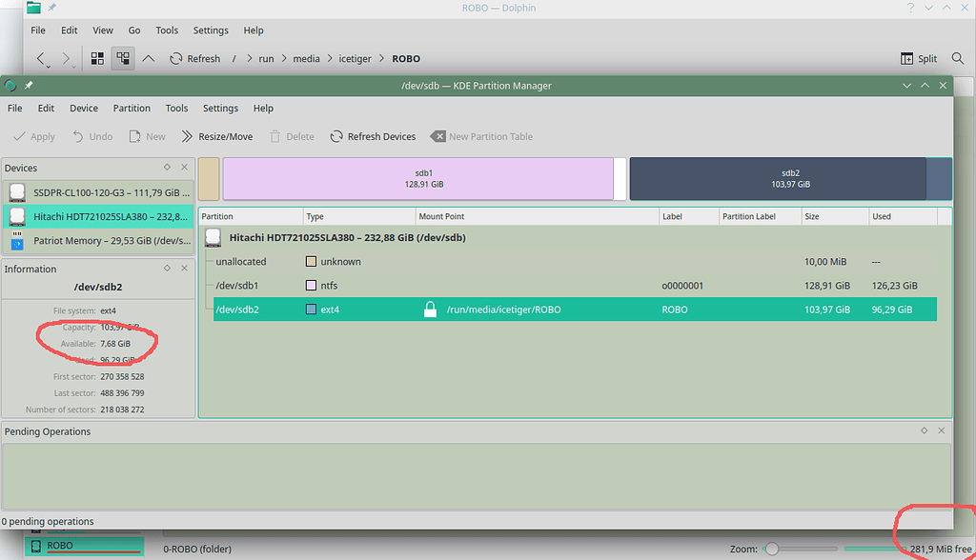Toggle the icons view mode in Dolphin
The height and width of the screenshot is (560, 976).
(x=96, y=58)
